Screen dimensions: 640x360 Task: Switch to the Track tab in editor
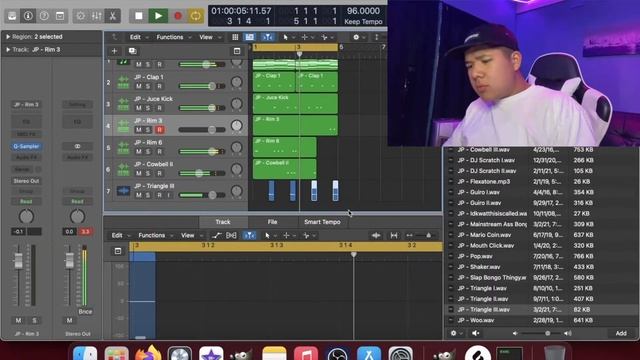pos(223,222)
